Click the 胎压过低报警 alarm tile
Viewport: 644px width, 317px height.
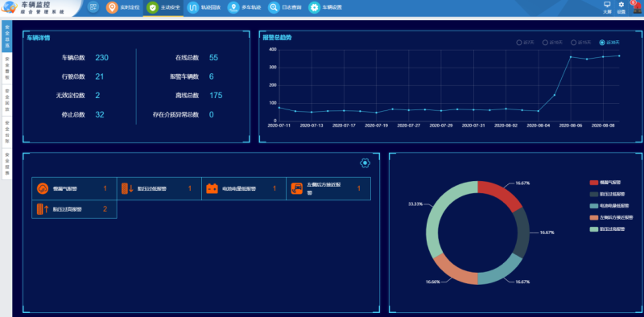(159, 188)
